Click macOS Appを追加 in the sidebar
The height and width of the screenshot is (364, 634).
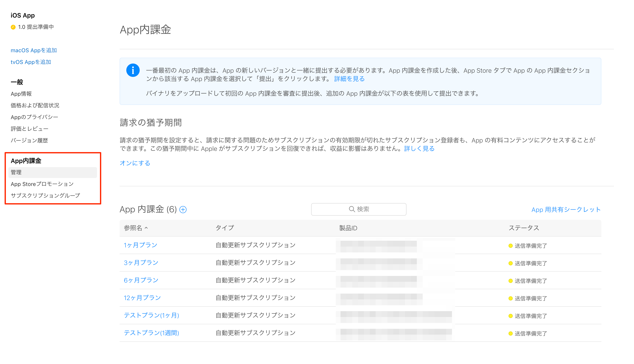click(x=33, y=50)
